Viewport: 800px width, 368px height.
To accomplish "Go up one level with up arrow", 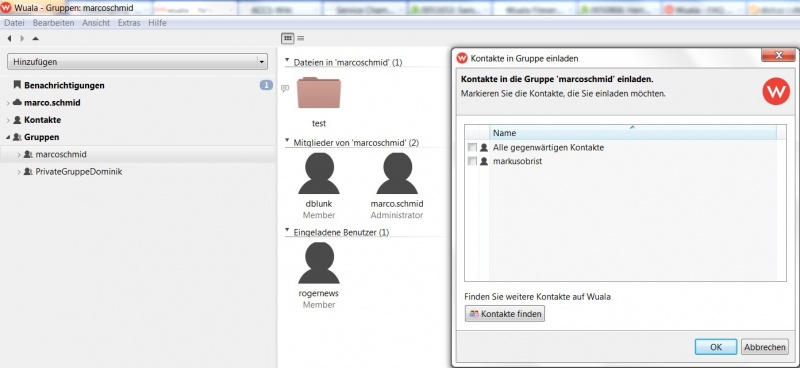I will coord(35,38).
